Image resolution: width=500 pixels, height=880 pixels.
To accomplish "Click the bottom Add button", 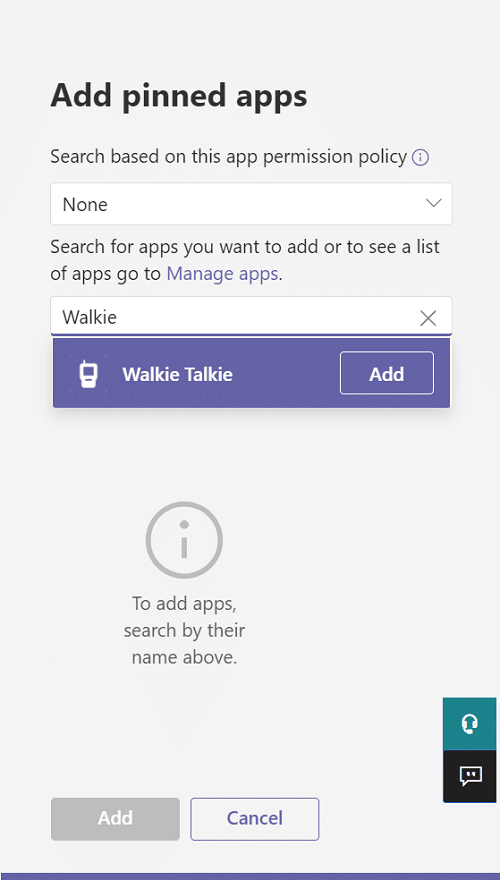I will (115, 819).
